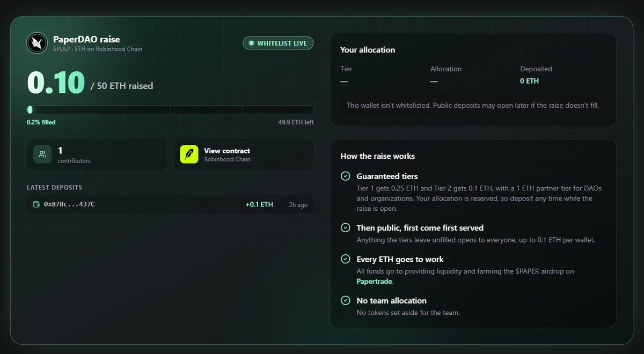This screenshot has width=644, height=354.
Task: Click the WHITELIST LIVE status badge
Action: [278, 43]
